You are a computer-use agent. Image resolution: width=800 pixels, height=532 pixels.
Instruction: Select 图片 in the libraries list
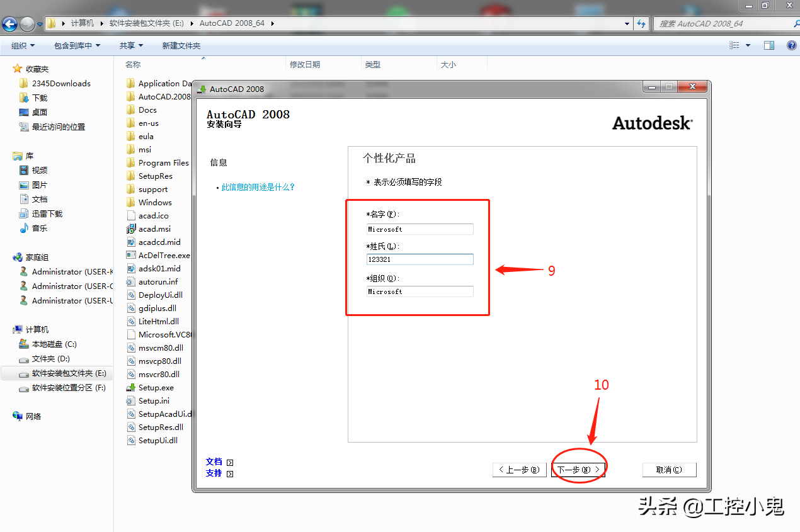pyautogui.click(x=40, y=184)
